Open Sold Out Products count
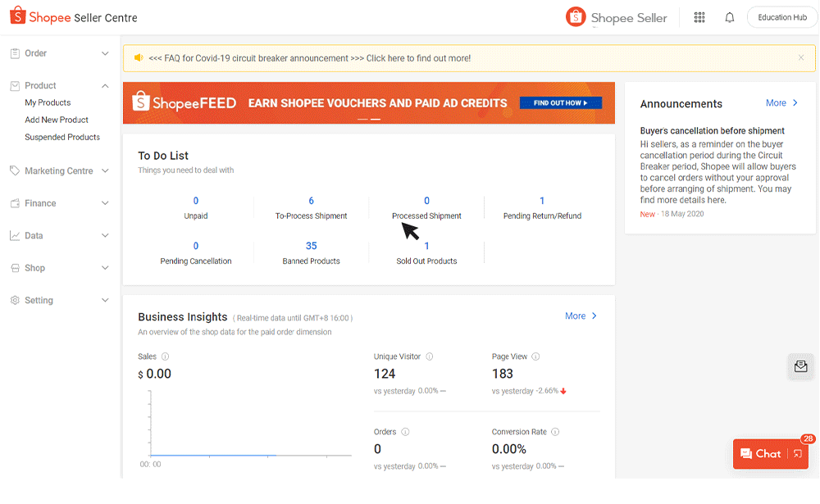The width and height of the screenshot is (820, 504). tap(426, 246)
